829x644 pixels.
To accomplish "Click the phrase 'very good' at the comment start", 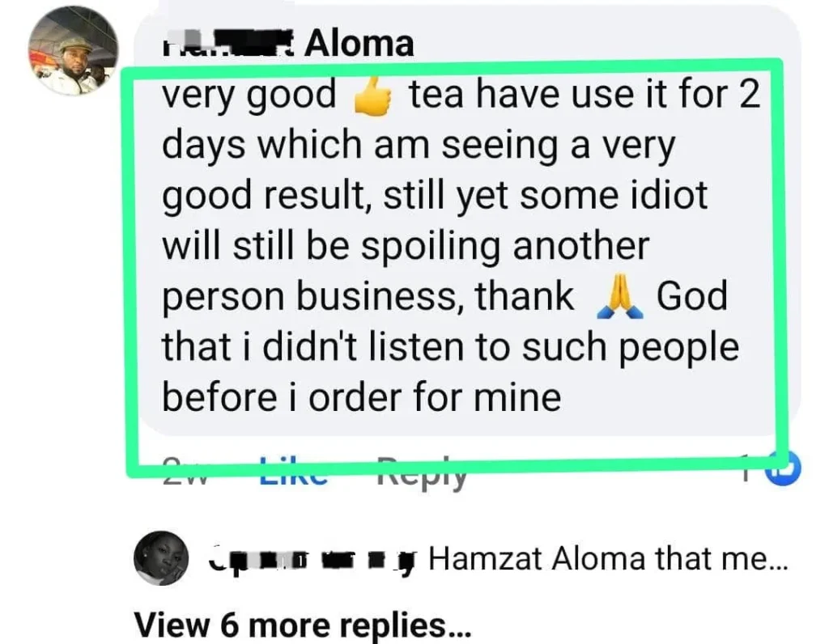I will pyautogui.click(x=249, y=95).
